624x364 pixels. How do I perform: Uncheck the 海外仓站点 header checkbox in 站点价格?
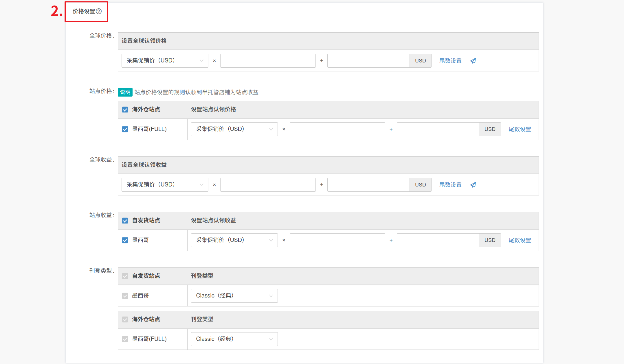coord(125,110)
